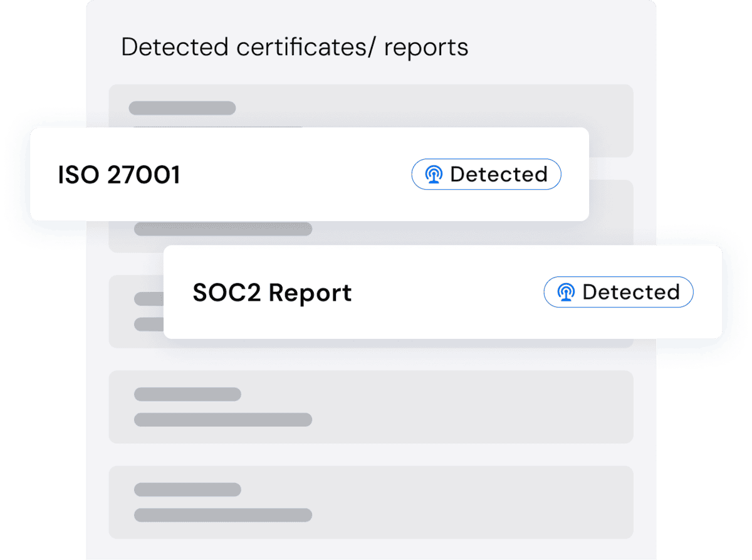
Task: Click the upper gray bar stub left of SOC2 card
Action: click(149, 299)
